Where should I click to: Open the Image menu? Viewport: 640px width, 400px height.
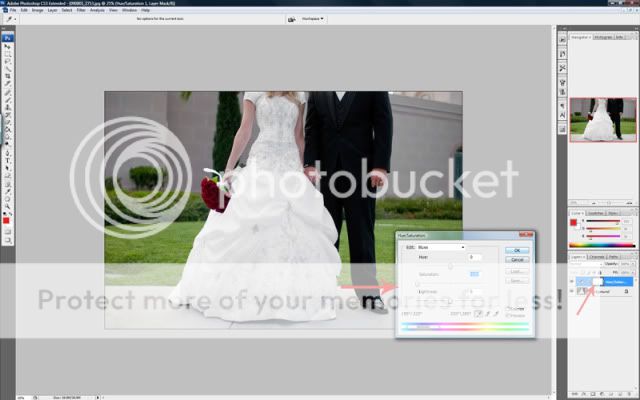click(37, 10)
